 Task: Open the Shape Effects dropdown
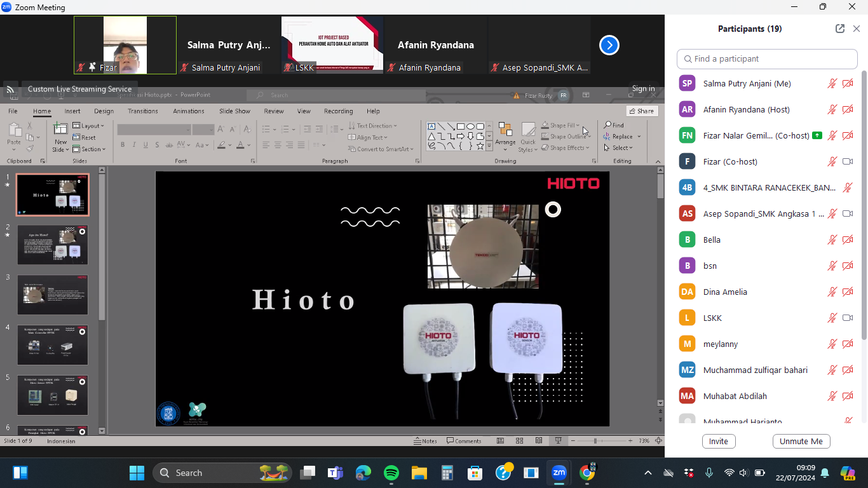566,148
